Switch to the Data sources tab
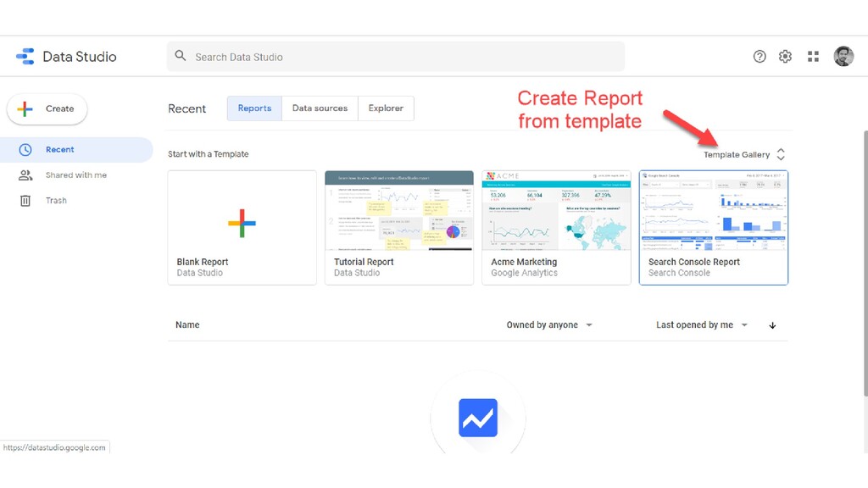Screen dimensions: 868x488 coord(320,108)
